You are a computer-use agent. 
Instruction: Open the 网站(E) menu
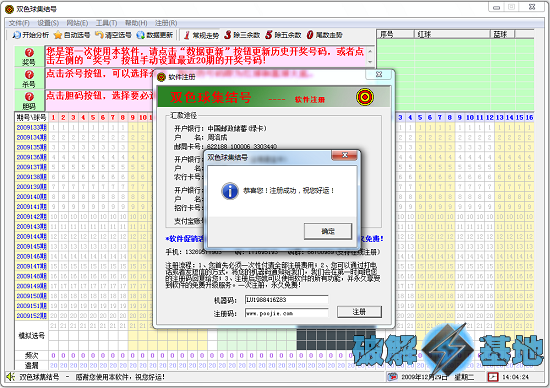point(77,23)
